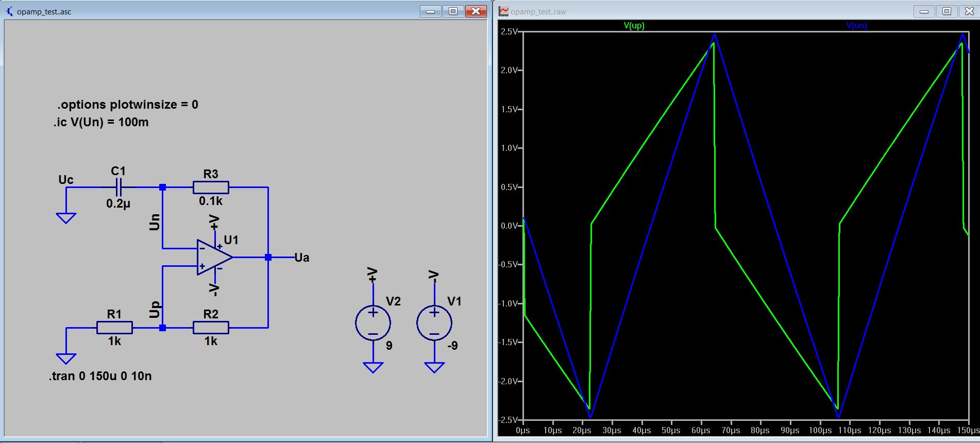Click ground symbol under V2 source
The height and width of the screenshot is (443, 980).
click(373, 367)
